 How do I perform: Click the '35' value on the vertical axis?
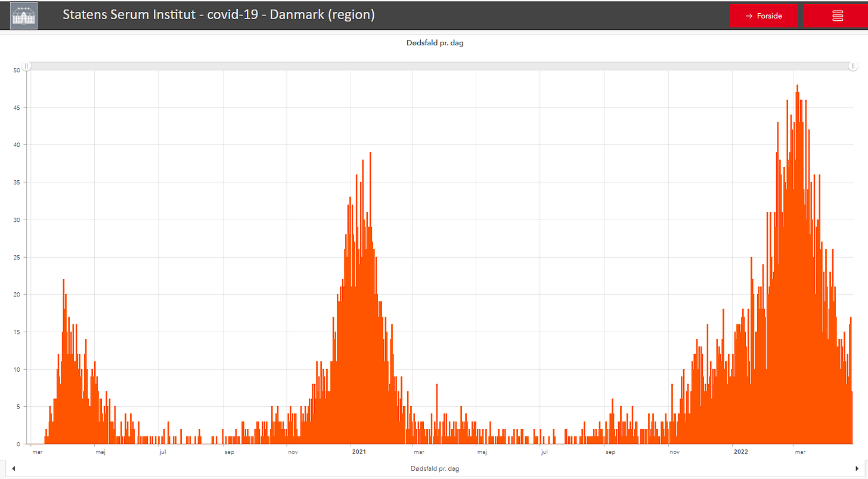tap(17, 183)
